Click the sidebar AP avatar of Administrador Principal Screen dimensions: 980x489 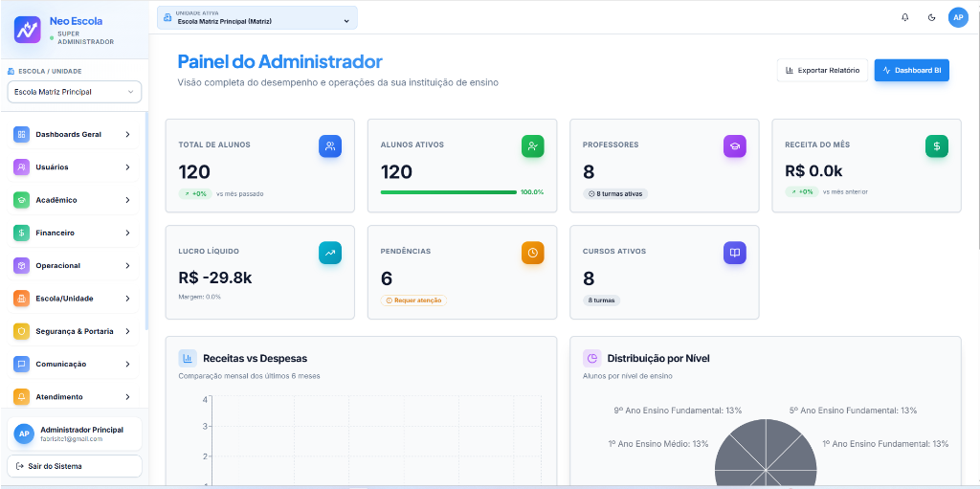coord(24,433)
